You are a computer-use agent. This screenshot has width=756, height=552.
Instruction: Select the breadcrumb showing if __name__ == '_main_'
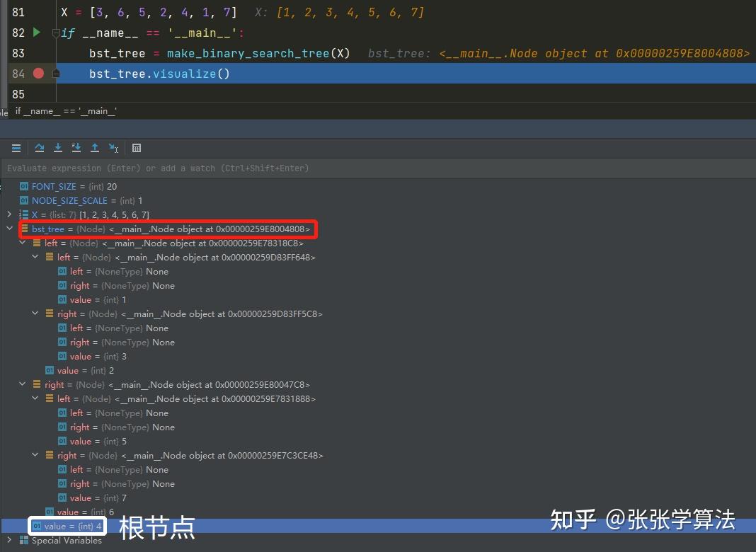tap(67, 110)
